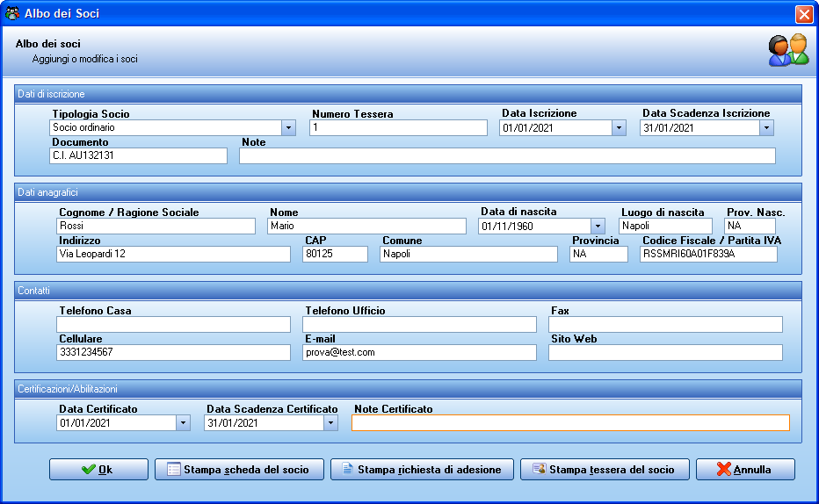Click the app icon in title bar
This screenshot has width=819, height=504.
[12, 13]
